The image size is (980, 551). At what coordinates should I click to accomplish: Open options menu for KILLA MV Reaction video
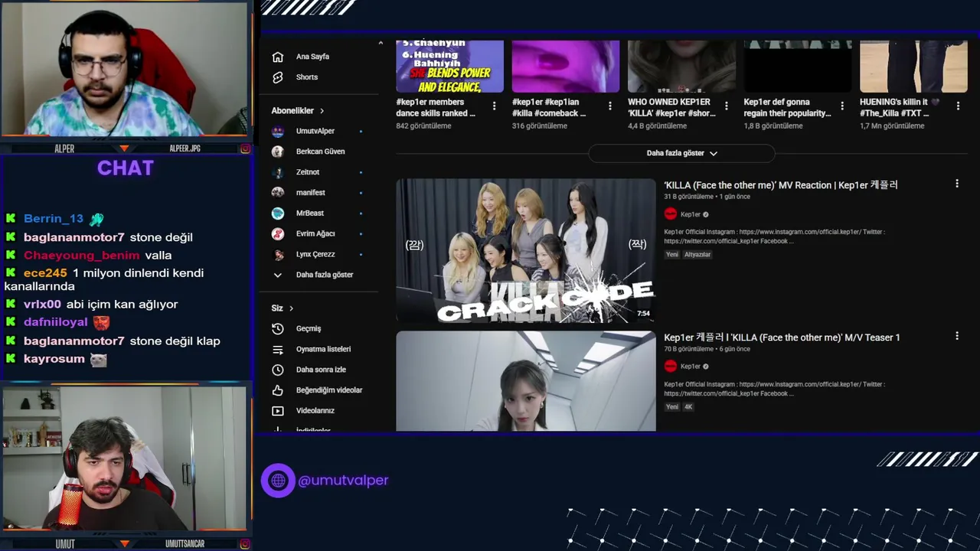[956, 184]
